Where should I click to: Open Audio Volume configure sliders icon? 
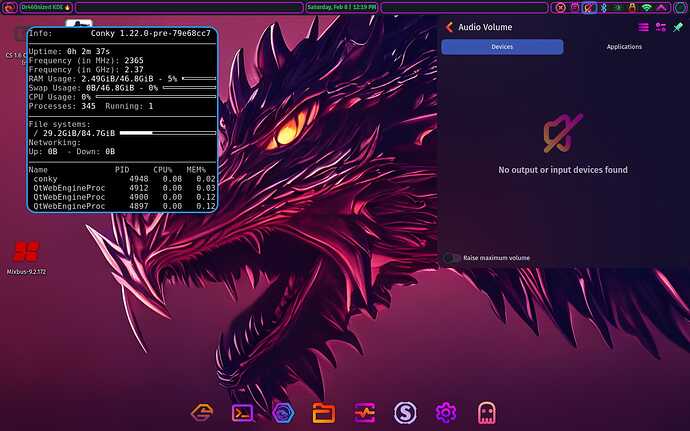coord(661,27)
